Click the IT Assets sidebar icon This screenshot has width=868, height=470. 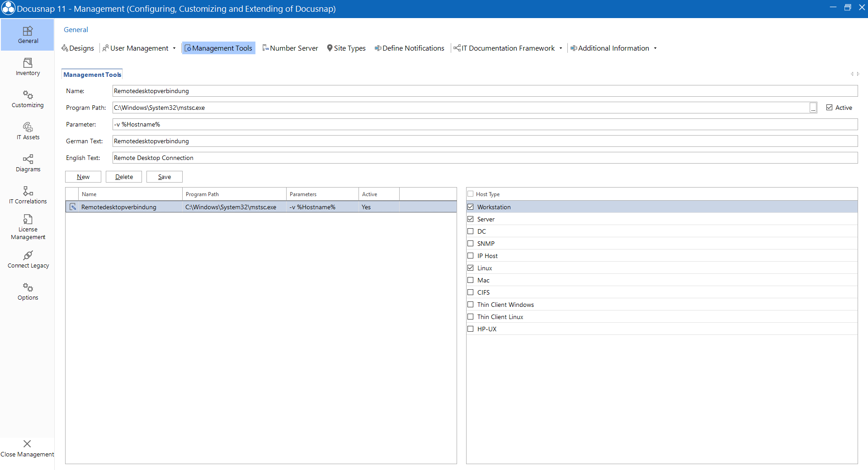[27, 131]
